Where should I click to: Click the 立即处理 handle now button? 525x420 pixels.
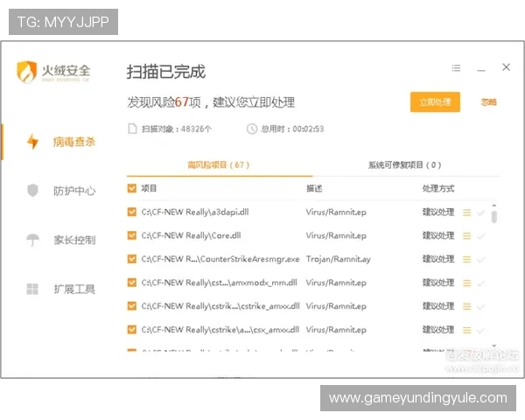[435, 102]
